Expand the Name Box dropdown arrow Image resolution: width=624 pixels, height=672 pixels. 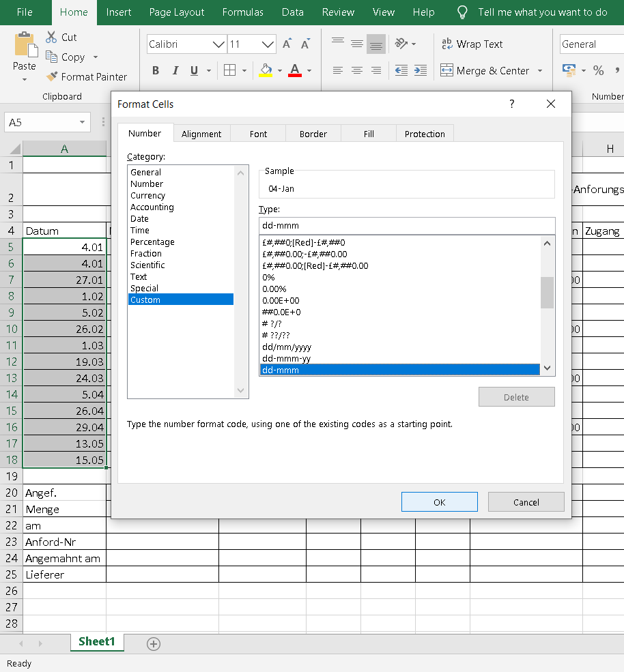(x=83, y=122)
